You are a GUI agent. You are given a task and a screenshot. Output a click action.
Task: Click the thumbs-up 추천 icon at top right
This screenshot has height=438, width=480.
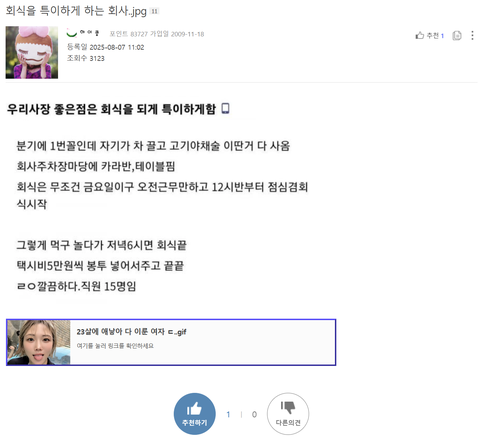[420, 35]
